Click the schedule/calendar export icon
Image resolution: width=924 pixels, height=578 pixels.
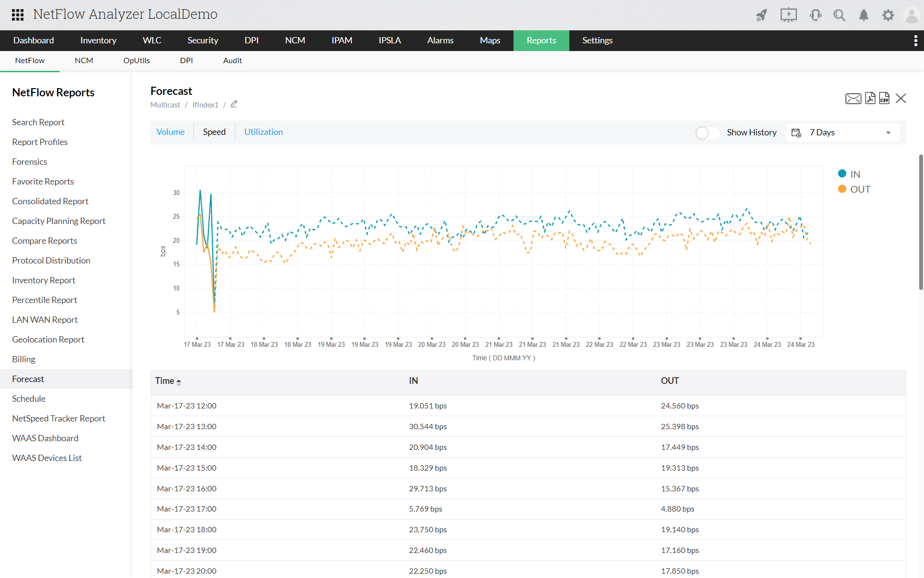tap(796, 132)
